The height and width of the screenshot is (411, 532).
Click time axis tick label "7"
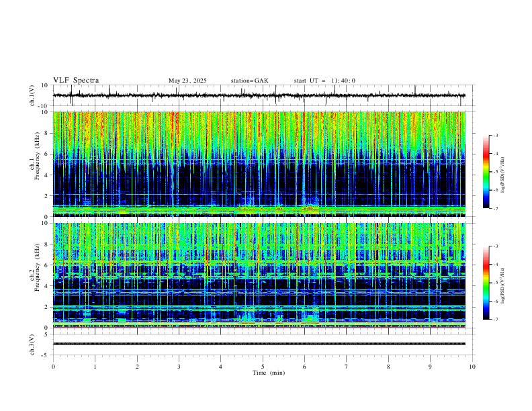click(x=347, y=367)
